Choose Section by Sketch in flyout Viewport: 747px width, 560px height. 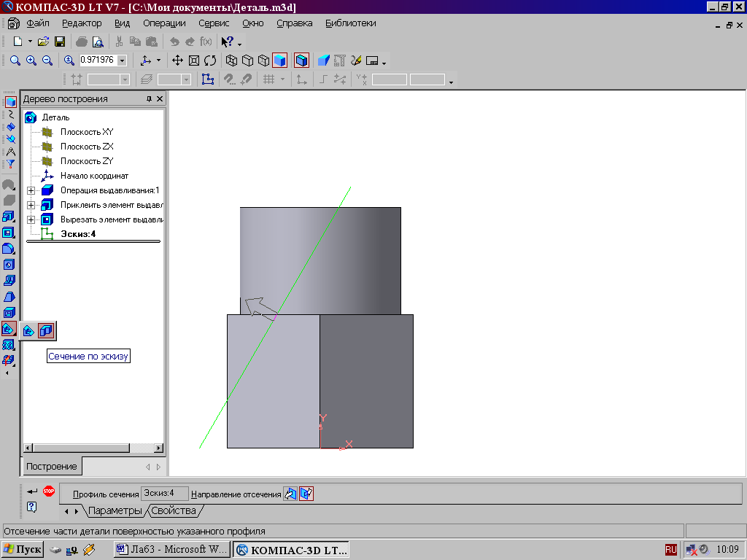point(46,330)
